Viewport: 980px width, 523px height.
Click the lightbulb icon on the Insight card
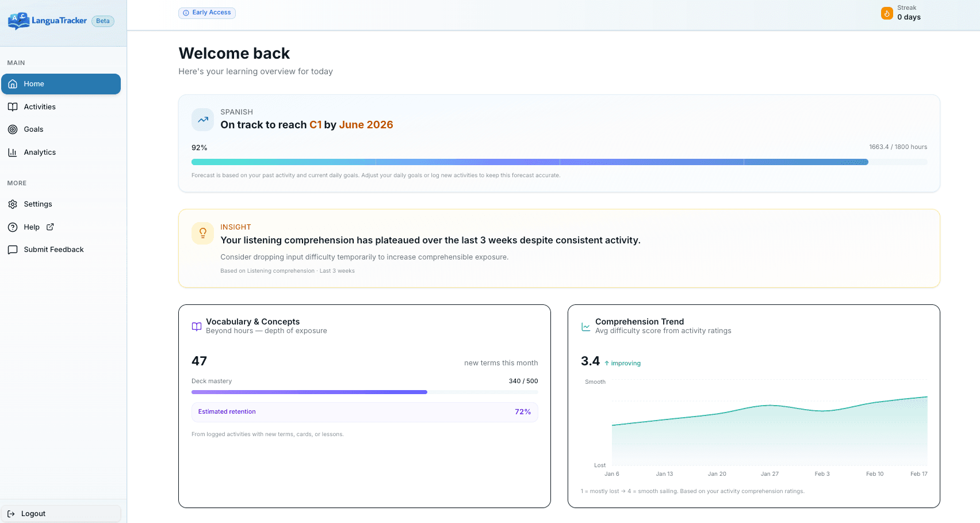[x=202, y=233]
